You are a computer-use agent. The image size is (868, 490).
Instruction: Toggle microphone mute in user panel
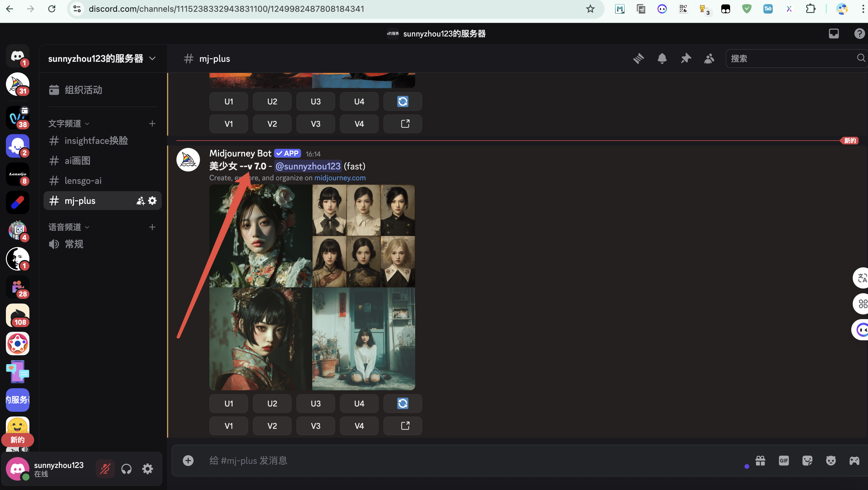coord(105,469)
